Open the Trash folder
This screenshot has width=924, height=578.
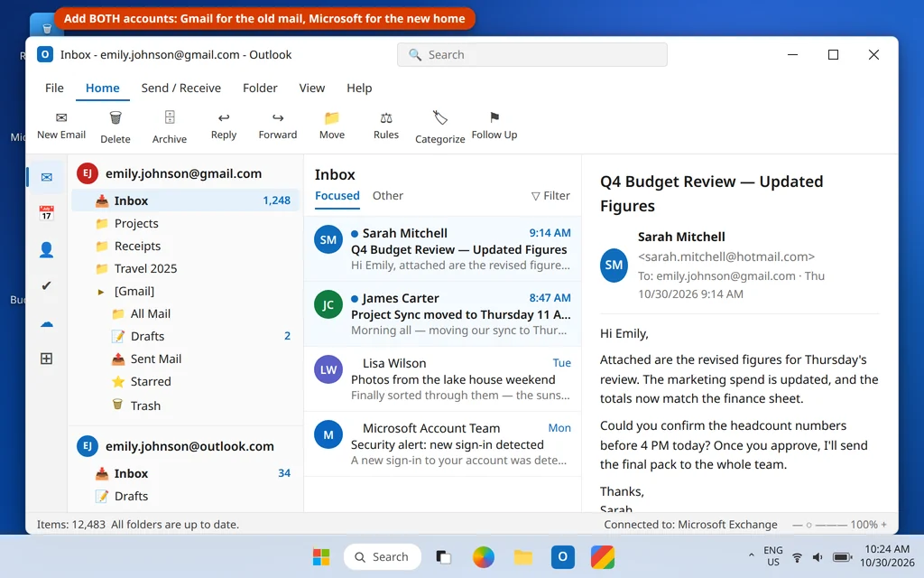pyautogui.click(x=186, y=406)
